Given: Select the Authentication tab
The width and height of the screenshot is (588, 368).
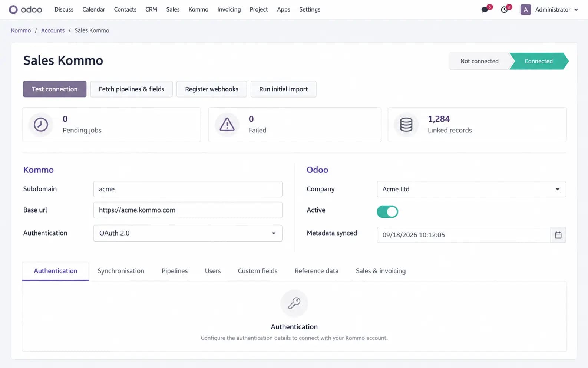Looking at the screenshot, I should (x=56, y=271).
